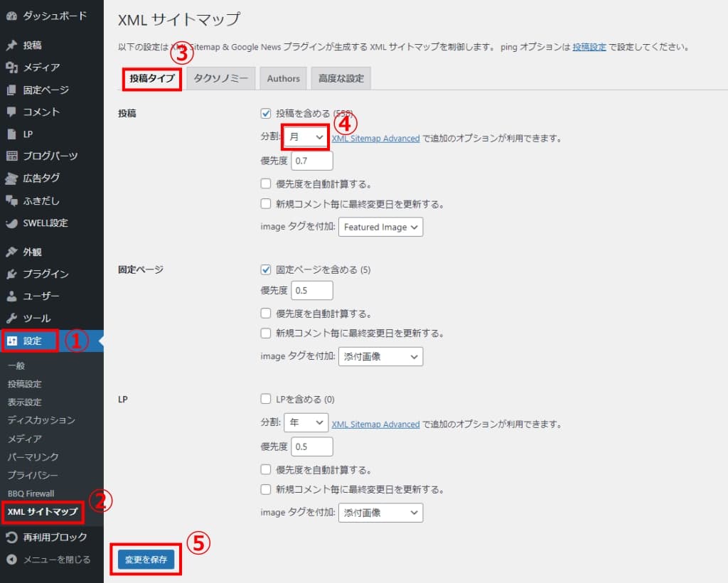Click the 固定ページ pages icon
The height and width of the screenshot is (583, 728).
coord(11,90)
